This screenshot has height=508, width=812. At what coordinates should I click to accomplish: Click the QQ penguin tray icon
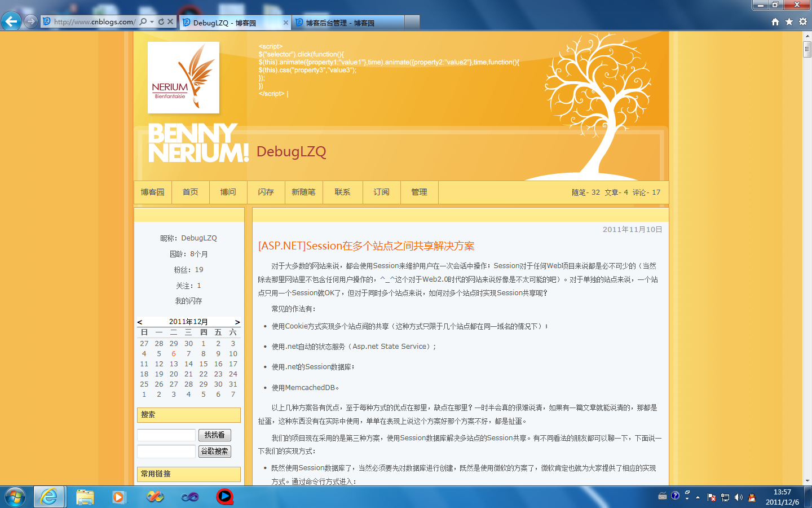(752, 497)
